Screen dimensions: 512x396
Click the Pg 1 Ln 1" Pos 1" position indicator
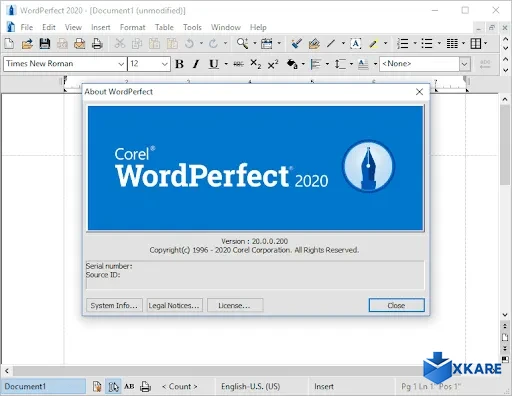pyautogui.click(x=431, y=387)
